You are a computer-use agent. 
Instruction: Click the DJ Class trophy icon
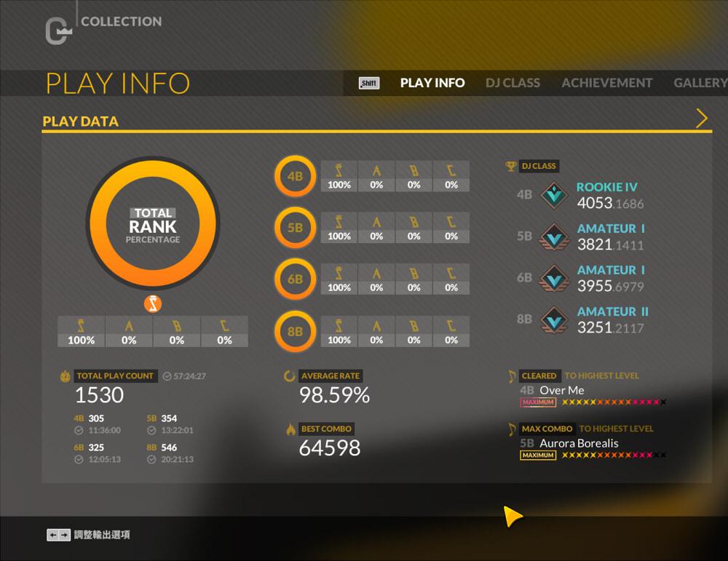point(511,166)
